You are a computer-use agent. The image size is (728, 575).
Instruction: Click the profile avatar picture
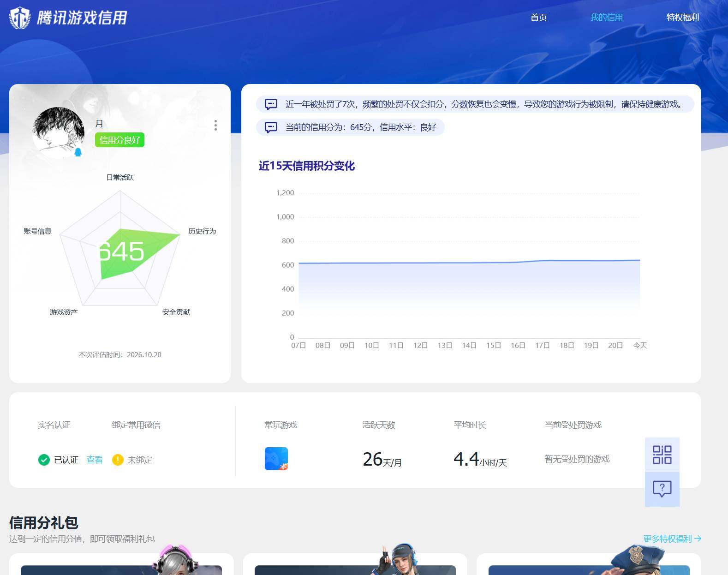(58, 132)
